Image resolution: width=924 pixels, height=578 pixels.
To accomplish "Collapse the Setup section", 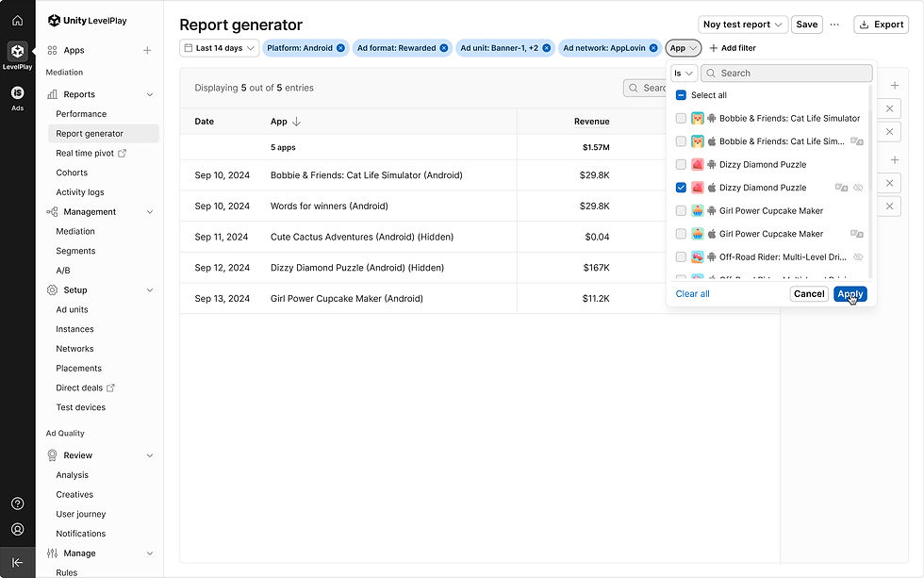I will (150, 289).
